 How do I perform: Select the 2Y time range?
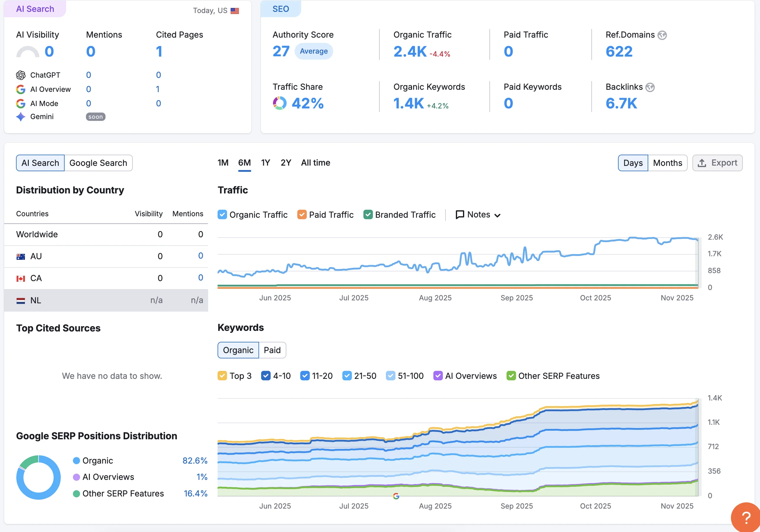(286, 163)
